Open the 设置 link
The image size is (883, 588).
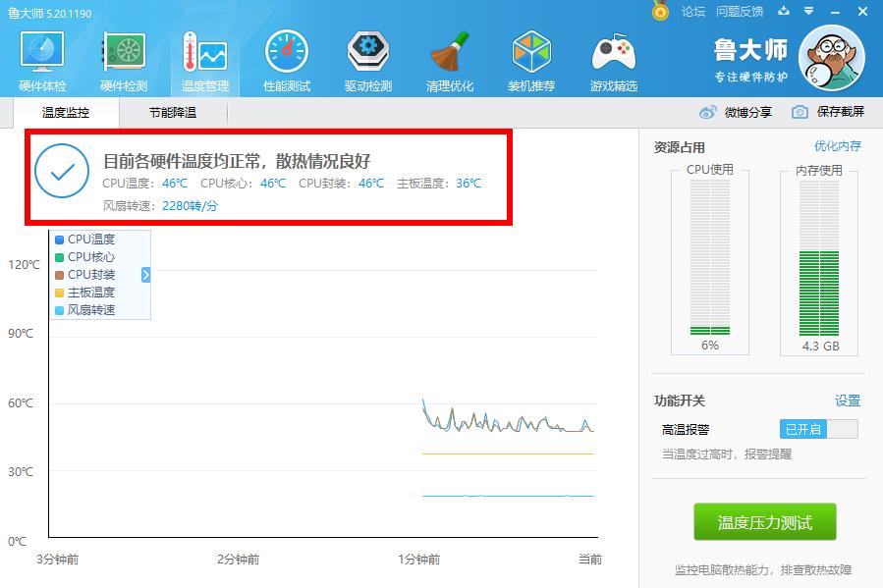(x=846, y=401)
